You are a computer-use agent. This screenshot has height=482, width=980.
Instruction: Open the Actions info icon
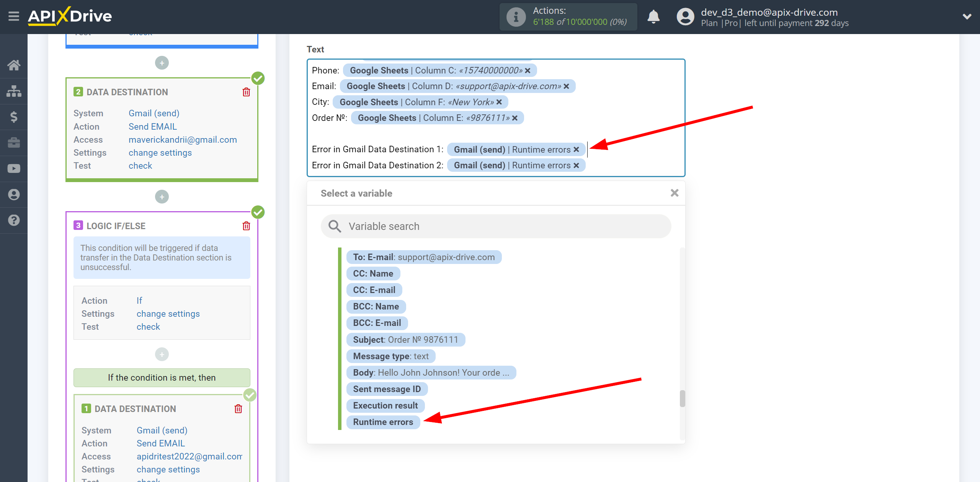(x=516, y=17)
